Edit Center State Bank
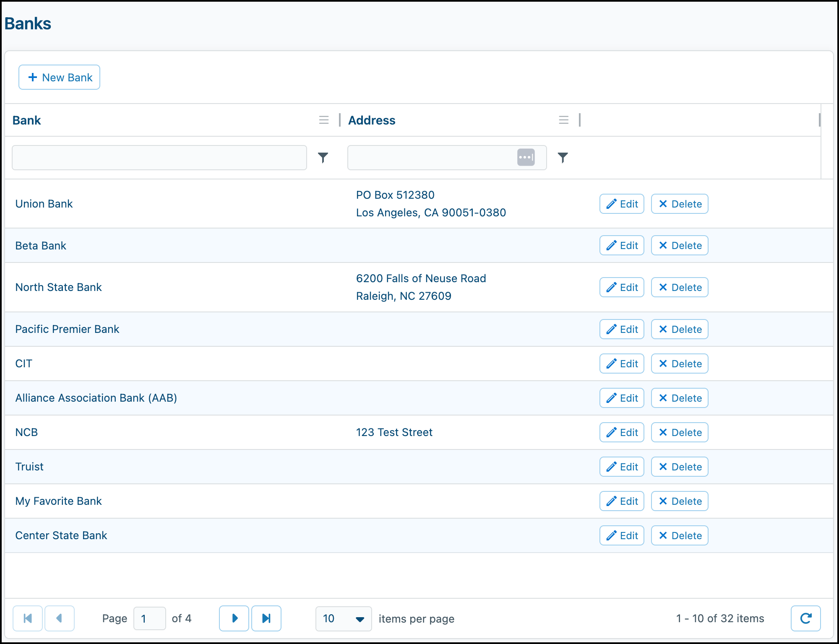The image size is (839, 644). point(622,535)
